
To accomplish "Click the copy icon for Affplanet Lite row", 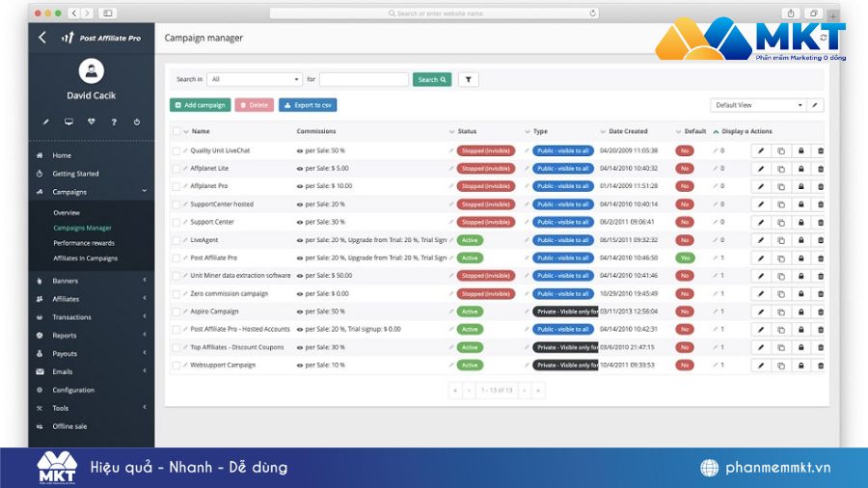I will pyautogui.click(x=780, y=169).
